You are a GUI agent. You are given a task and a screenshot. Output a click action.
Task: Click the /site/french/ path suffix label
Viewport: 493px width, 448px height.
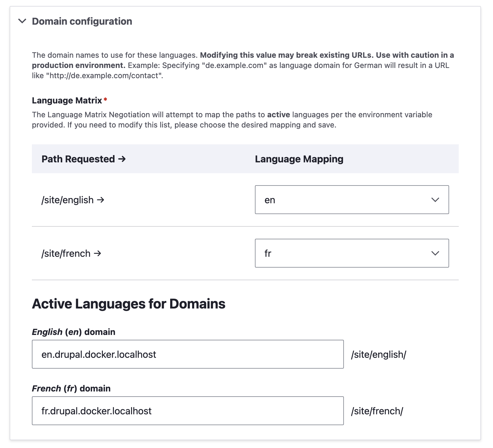(x=377, y=411)
